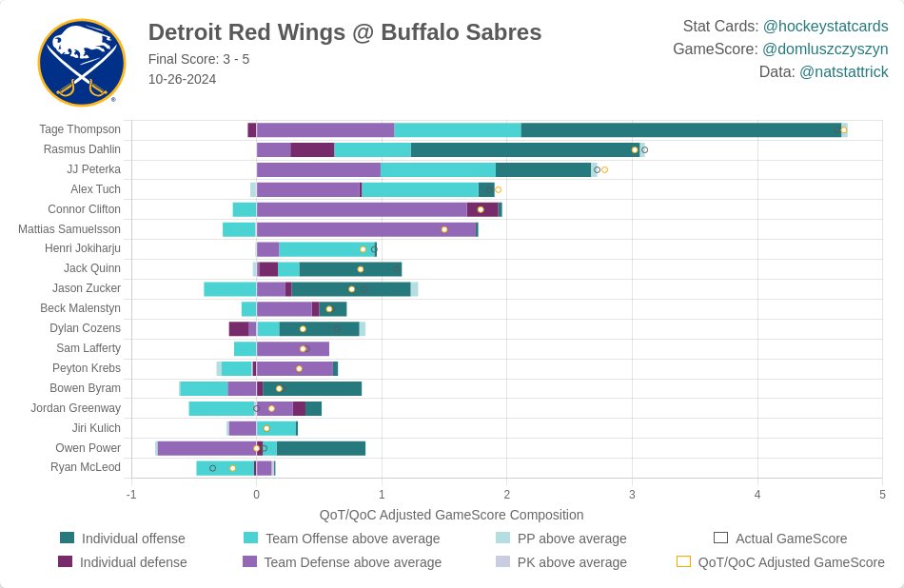Toggle PP above average legend swatch

coord(503,539)
